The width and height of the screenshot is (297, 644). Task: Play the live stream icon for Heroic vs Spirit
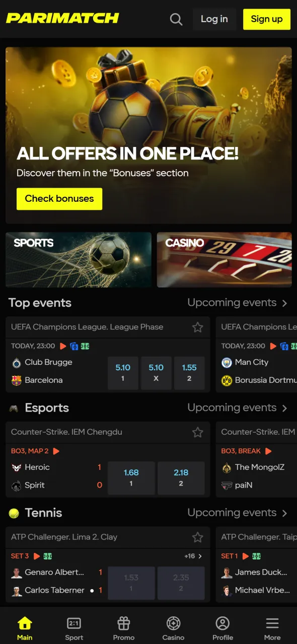56,451
